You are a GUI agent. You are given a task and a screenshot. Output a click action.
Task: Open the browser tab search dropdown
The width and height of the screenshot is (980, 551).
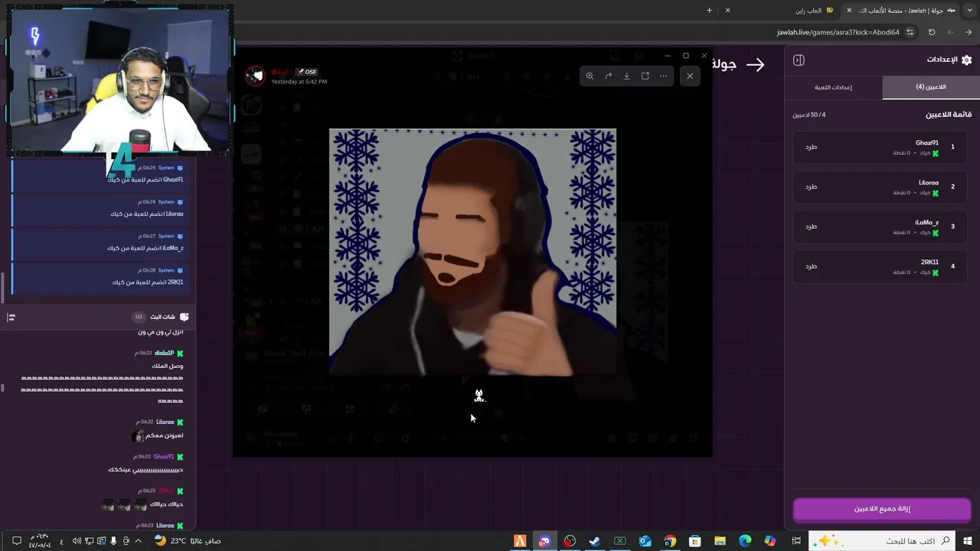coord(969,10)
